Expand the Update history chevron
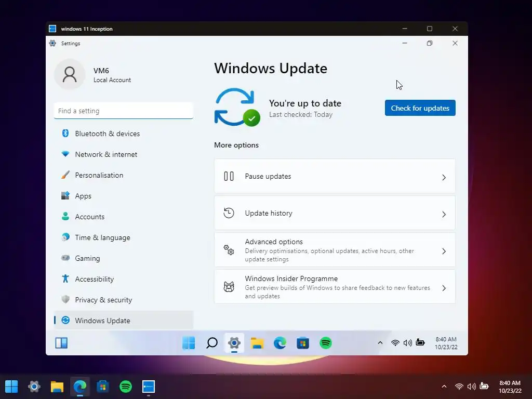The width and height of the screenshot is (532, 399). 444,215
